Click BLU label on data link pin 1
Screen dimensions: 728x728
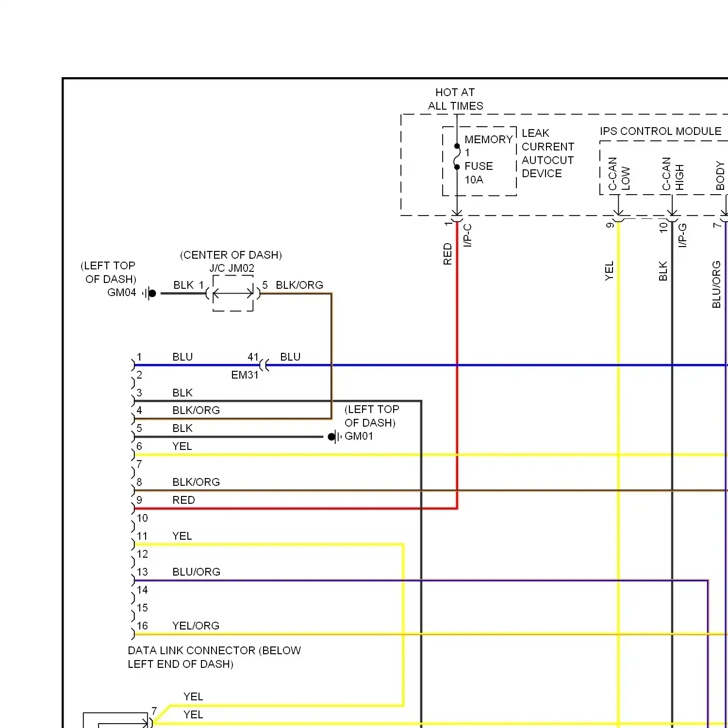click(182, 357)
